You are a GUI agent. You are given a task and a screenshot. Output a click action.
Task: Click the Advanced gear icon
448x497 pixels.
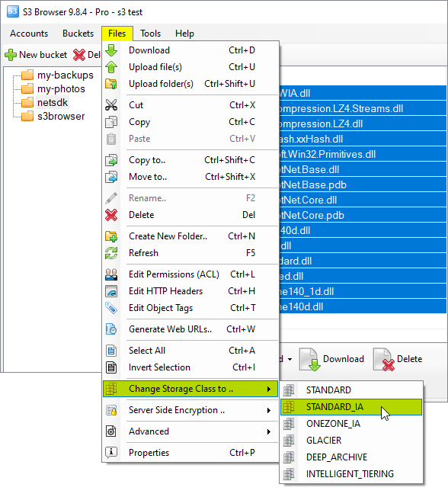(111, 431)
